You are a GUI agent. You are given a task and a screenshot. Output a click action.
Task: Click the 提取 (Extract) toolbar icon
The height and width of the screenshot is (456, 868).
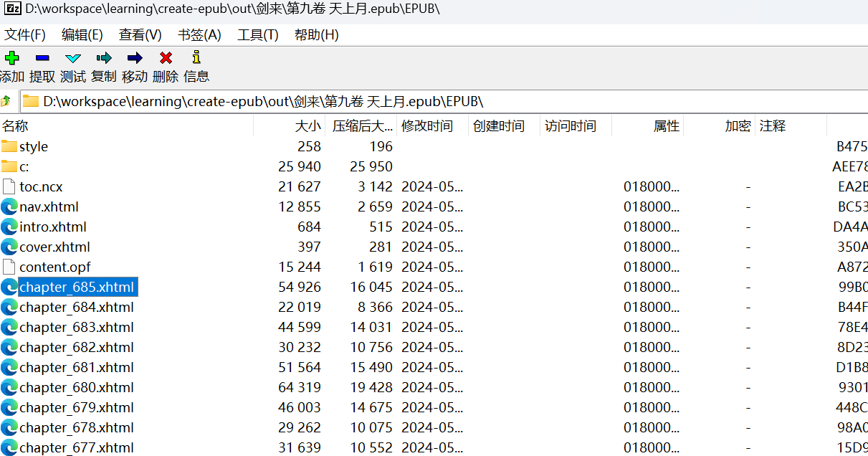(42, 59)
